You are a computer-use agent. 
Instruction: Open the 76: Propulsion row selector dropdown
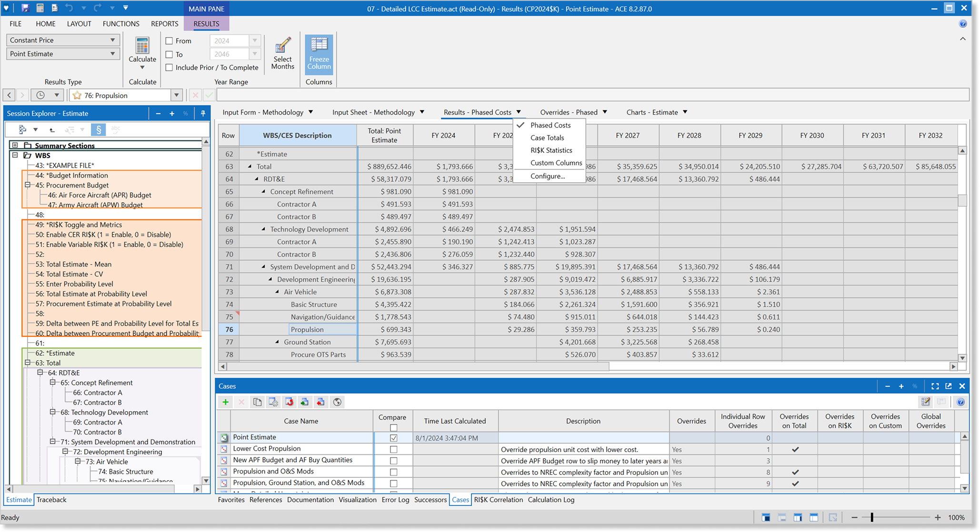tap(176, 95)
